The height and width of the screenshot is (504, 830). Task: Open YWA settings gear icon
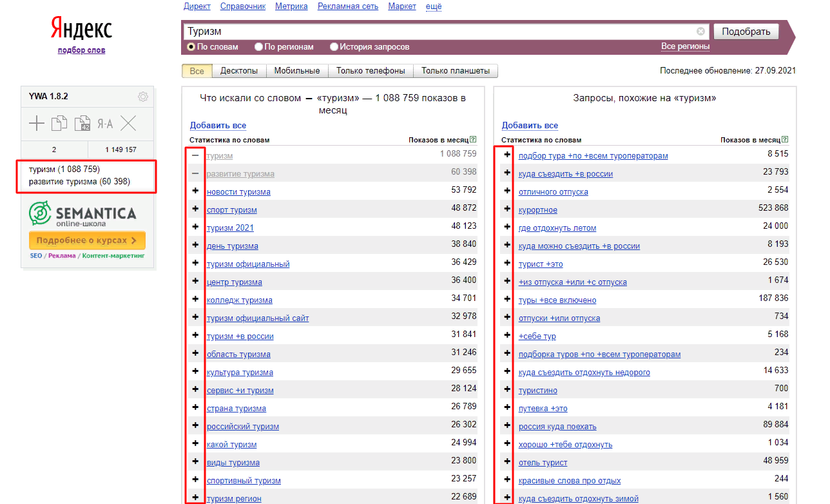(x=143, y=97)
